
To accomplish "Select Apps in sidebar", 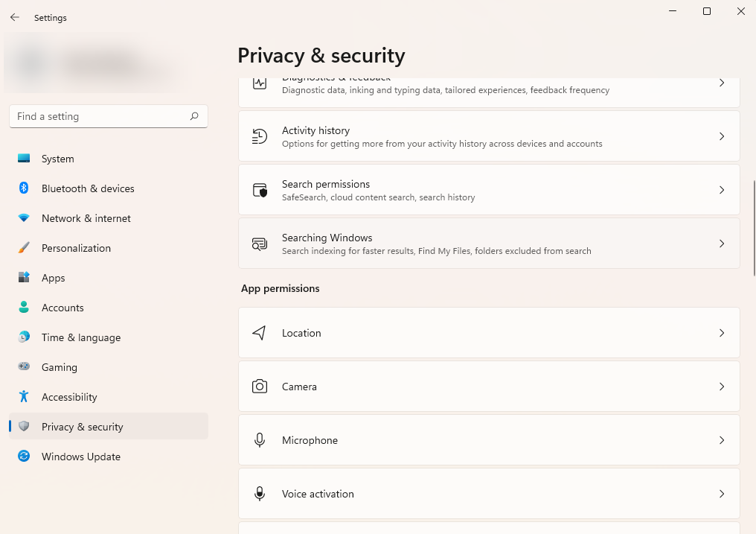I will 109,278.
